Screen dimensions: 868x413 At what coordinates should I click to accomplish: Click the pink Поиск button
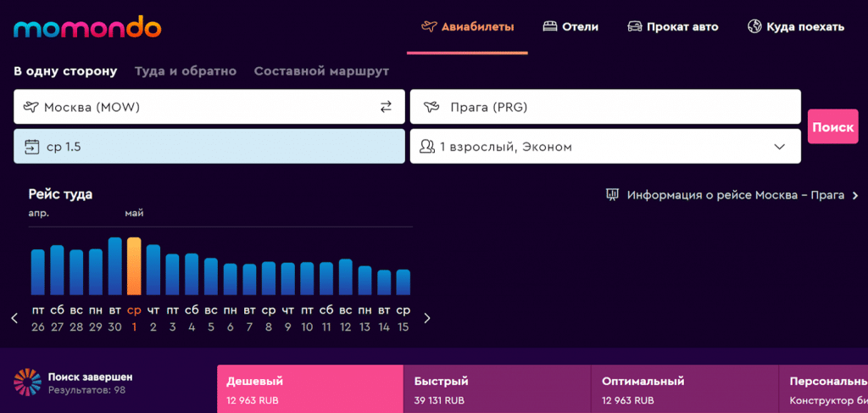(833, 126)
